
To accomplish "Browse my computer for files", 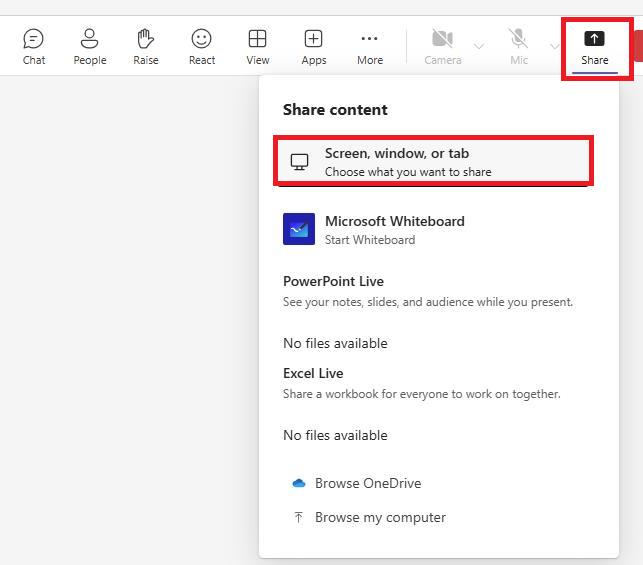I will point(369,517).
